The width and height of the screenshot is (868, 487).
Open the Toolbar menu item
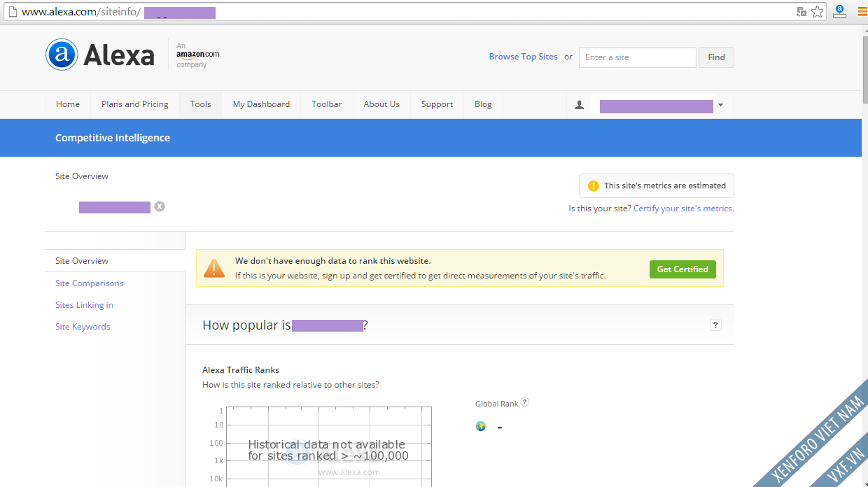[x=327, y=104]
